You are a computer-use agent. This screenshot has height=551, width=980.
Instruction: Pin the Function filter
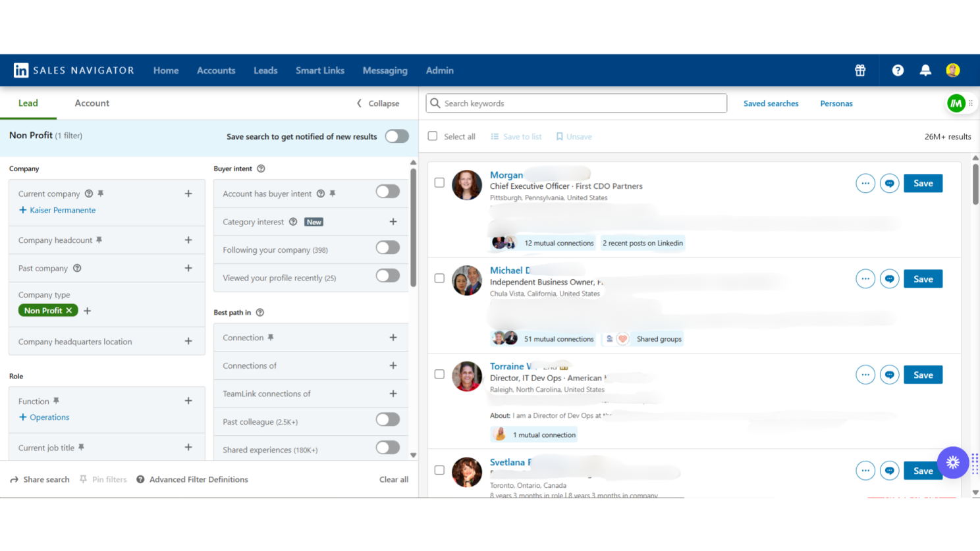click(x=56, y=401)
